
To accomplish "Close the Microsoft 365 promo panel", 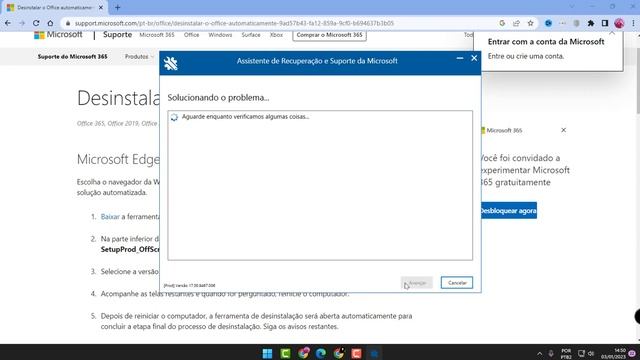I will pyautogui.click(x=563, y=130).
